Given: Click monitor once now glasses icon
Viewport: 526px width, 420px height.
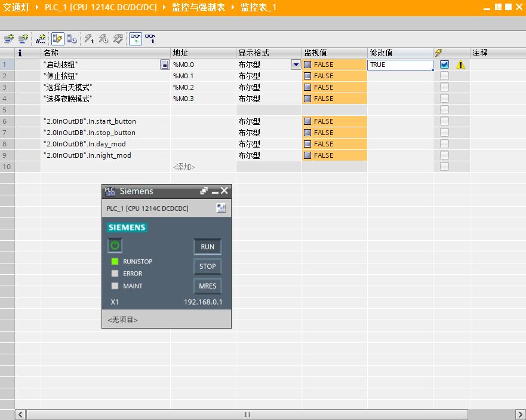Looking at the screenshot, I should click(150, 39).
